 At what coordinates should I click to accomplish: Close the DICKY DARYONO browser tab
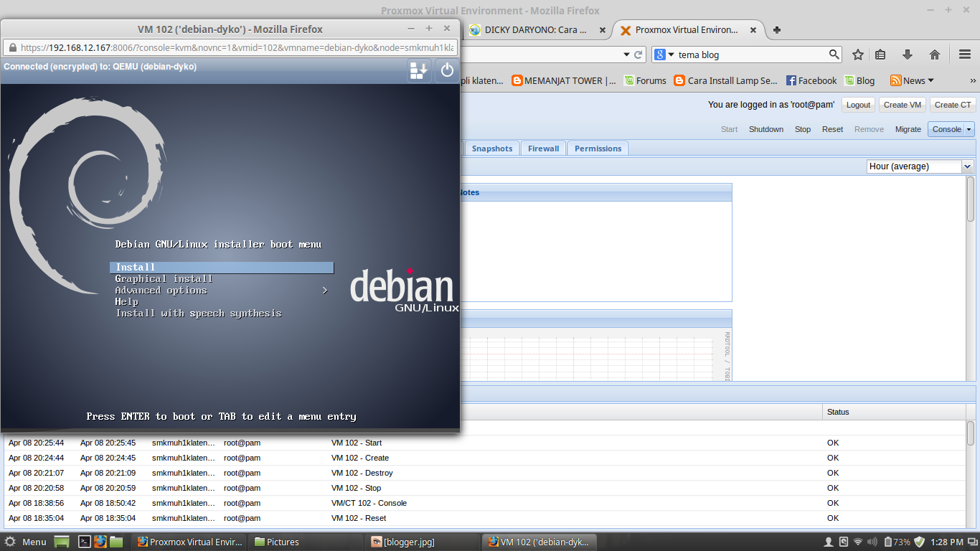[x=601, y=30]
